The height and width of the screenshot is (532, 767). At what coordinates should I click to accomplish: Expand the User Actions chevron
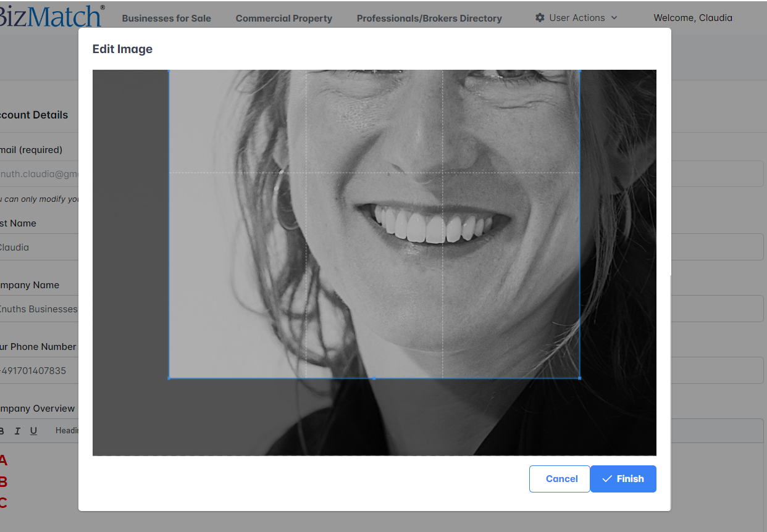click(x=614, y=18)
